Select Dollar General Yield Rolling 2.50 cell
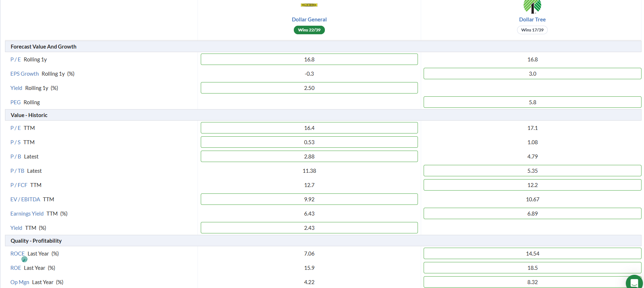The width and height of the screenshot is (644, 288). [309, 88]
